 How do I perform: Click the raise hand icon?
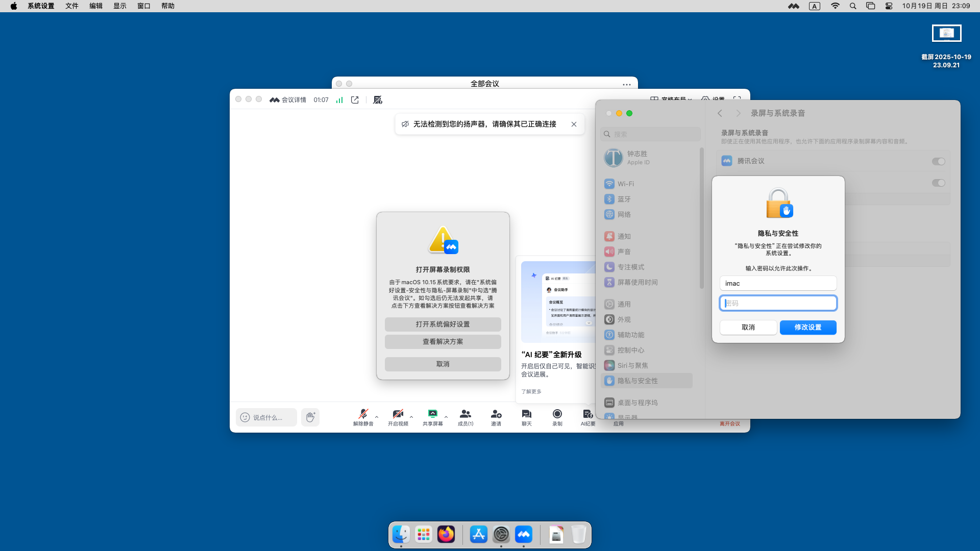310,417
